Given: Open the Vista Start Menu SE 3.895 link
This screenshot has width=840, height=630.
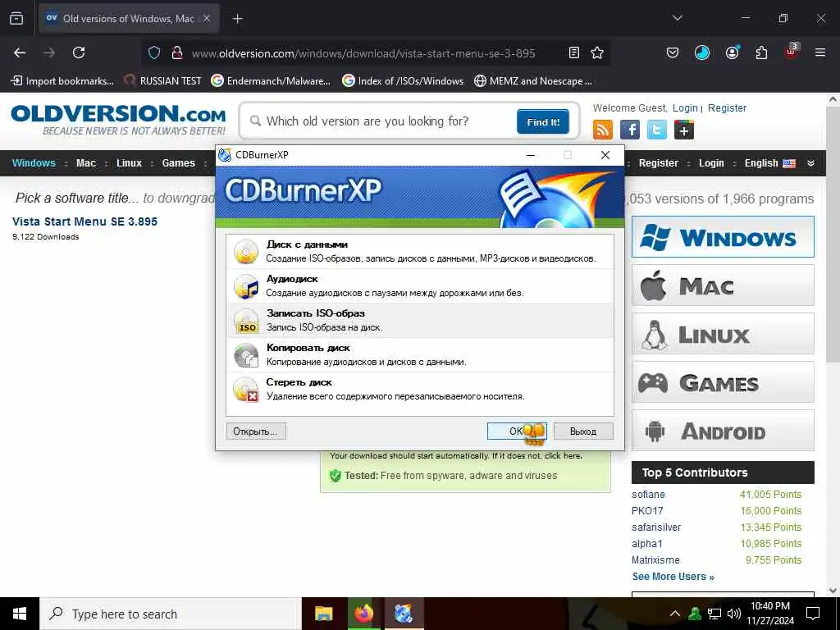Looking at the screenshot, I should tap(84, 221).
